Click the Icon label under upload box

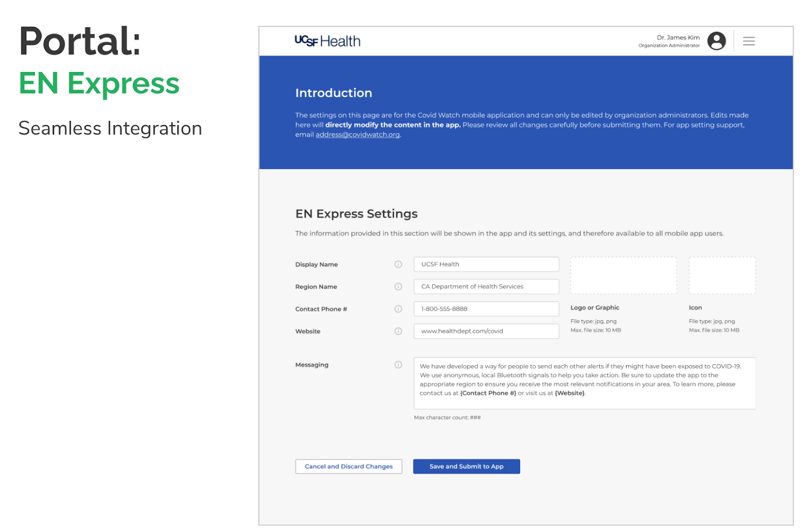point(695,308)
